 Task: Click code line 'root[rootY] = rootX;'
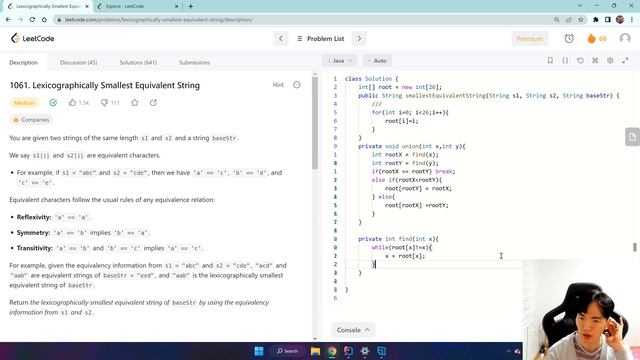click(x=418, y=188)
